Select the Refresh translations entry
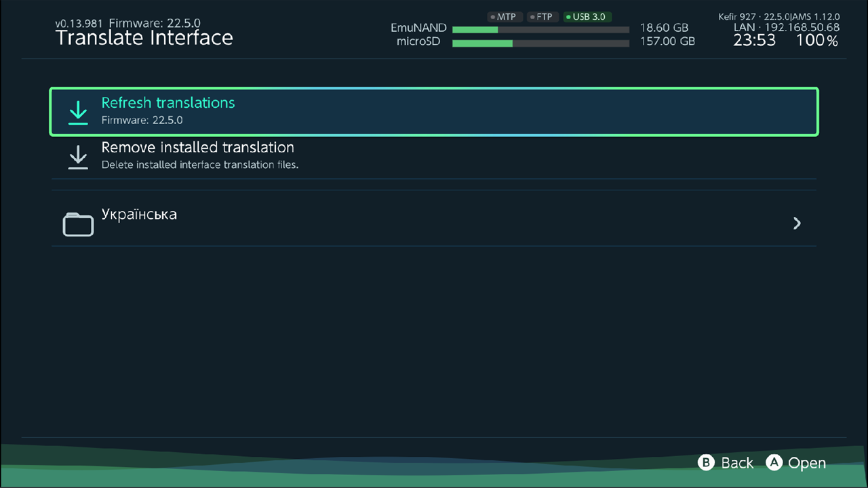Viewport: 868px width, 488px height. coord(434,112)
